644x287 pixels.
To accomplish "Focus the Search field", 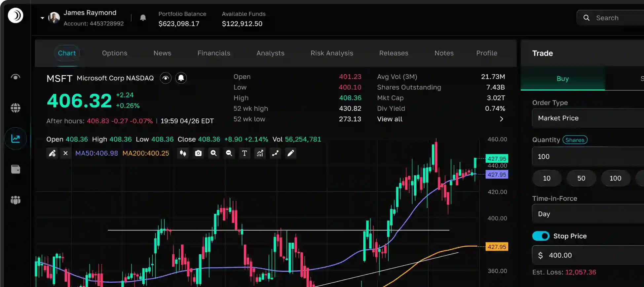I will click(611, 18).
